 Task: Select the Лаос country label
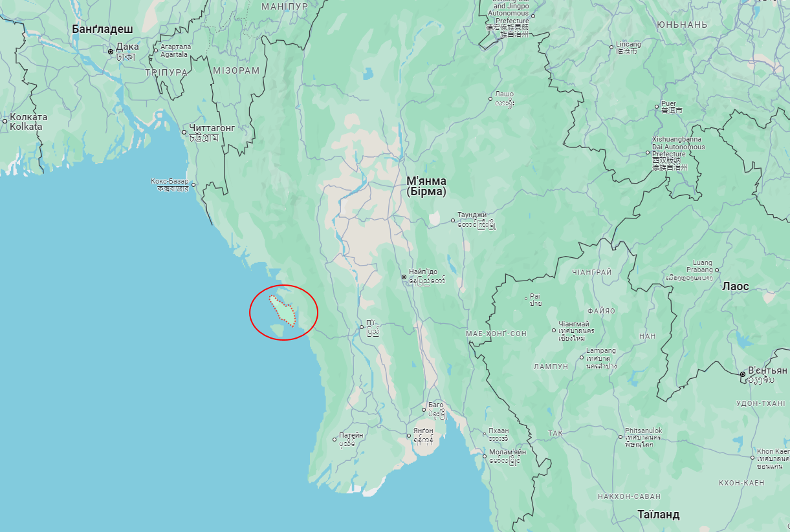click(736, 286)
